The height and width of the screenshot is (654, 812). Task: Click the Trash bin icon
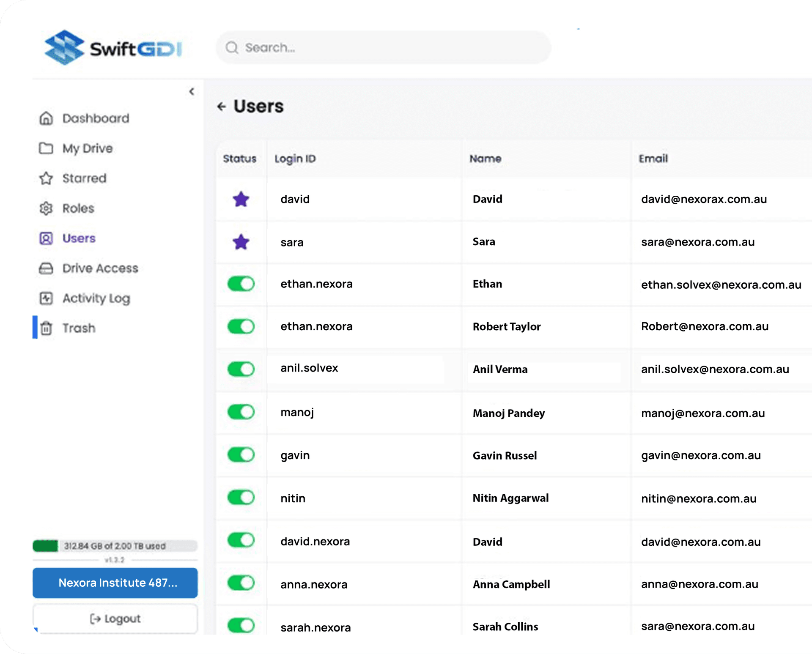click(x=47, y=328)
